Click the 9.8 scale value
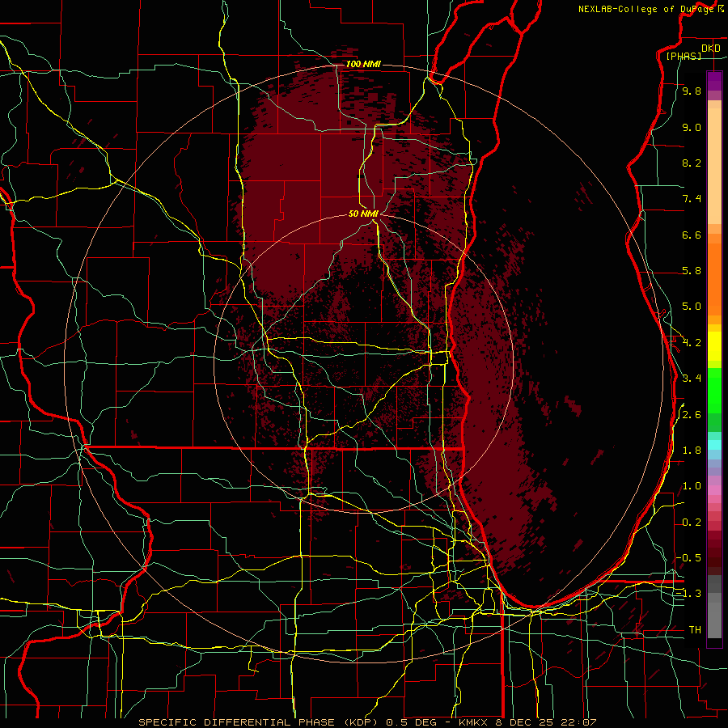728x728 pixels. point(692,91)
